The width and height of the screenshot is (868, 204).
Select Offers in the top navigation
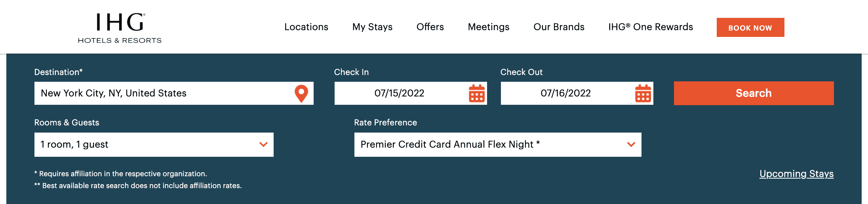pos(430,27)
